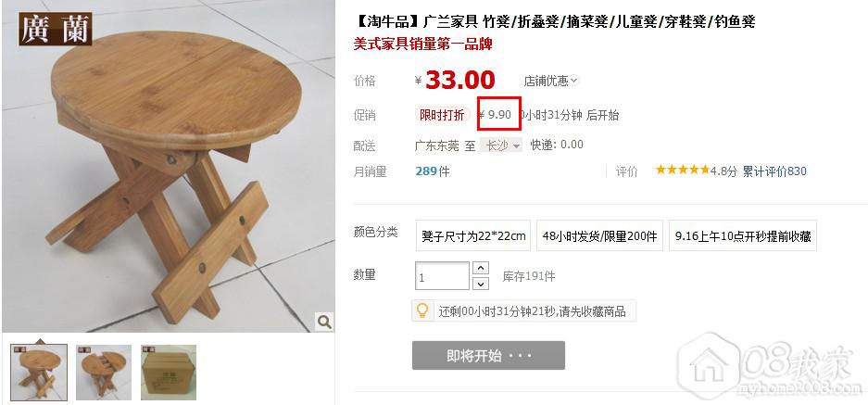This screenshot has width=868, height=405.
Task: Open the 累计评价830 reviews link
Action: tap(774, 171)
